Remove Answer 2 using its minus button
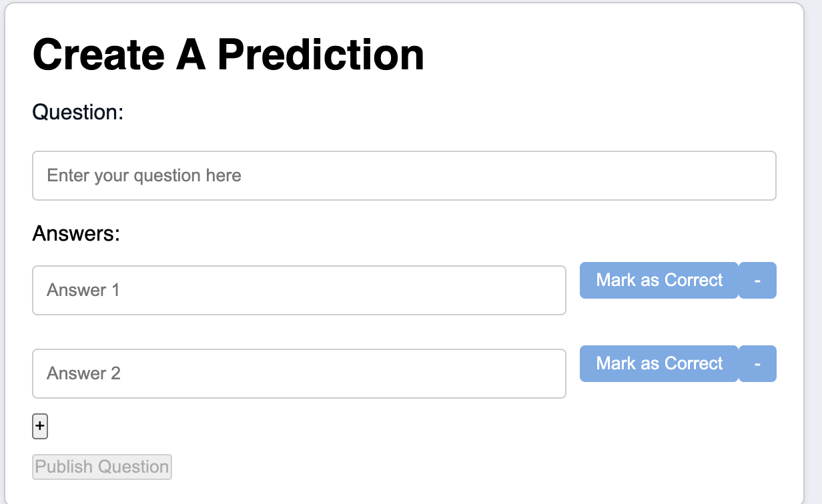Screen dimensions: 822x504 (x=757, y=363)
